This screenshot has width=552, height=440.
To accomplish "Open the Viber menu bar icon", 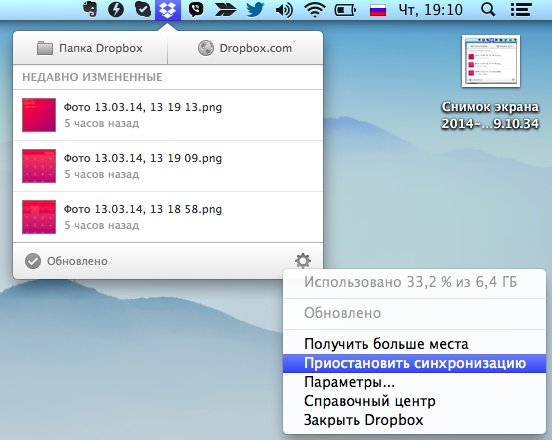I will [x=196, y=10].
